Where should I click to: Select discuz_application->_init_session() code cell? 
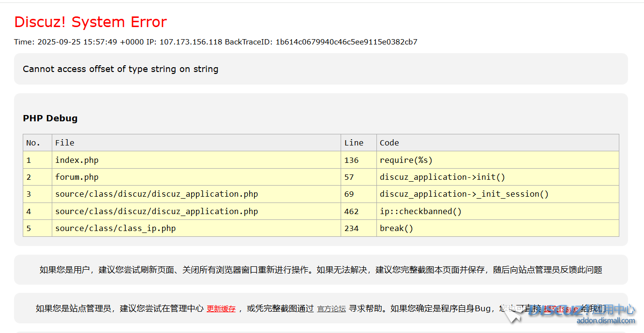pos(498,194)
